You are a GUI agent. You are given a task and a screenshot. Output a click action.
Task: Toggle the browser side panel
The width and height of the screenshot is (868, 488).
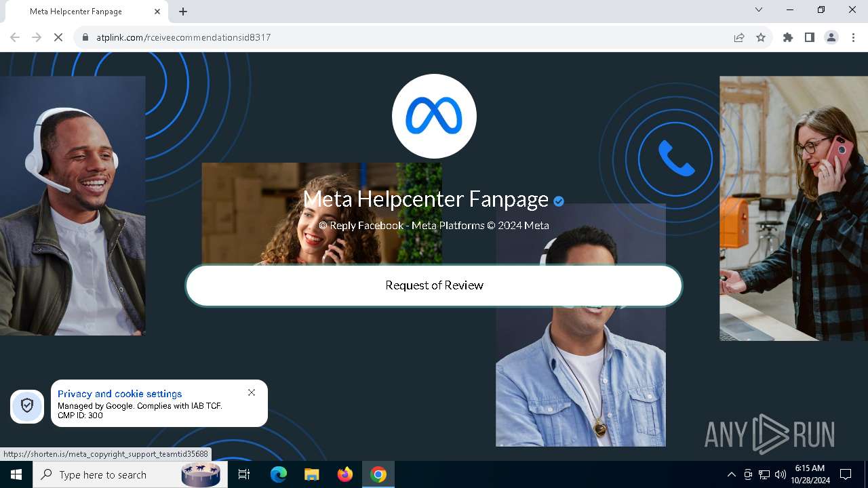tap(810, 37)
